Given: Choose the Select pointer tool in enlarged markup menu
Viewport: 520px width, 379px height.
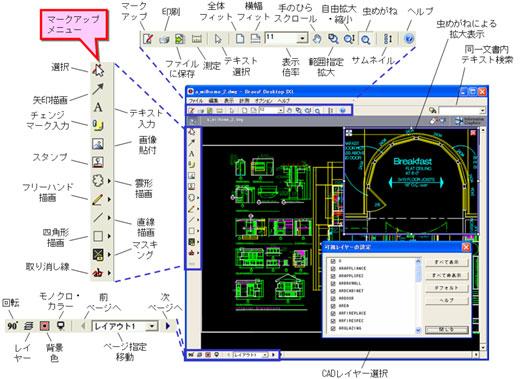Looking at the screenshot, I should point(98,70).
